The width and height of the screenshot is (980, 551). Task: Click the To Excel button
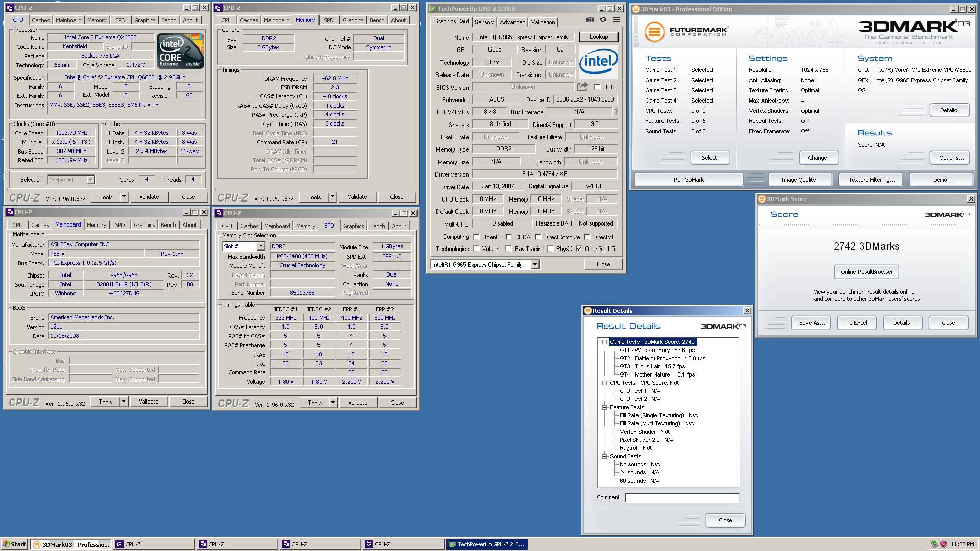(856, 323)
